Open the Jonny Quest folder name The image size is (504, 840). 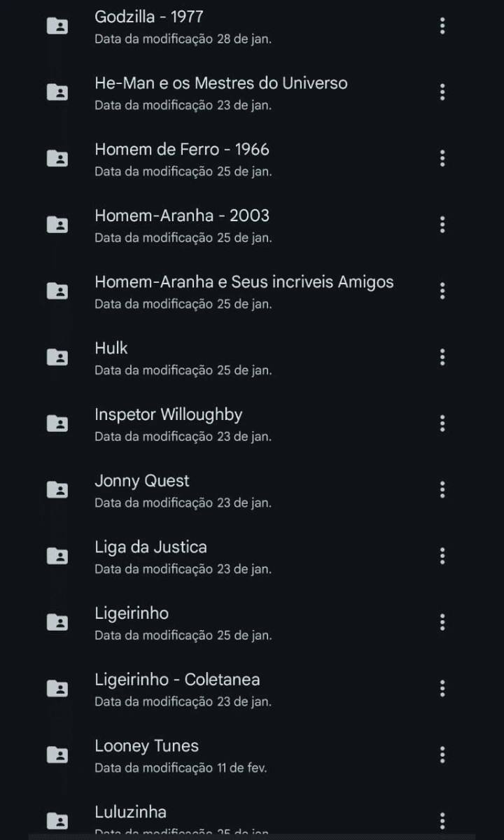pyautogui.click(x=142, y=481)
